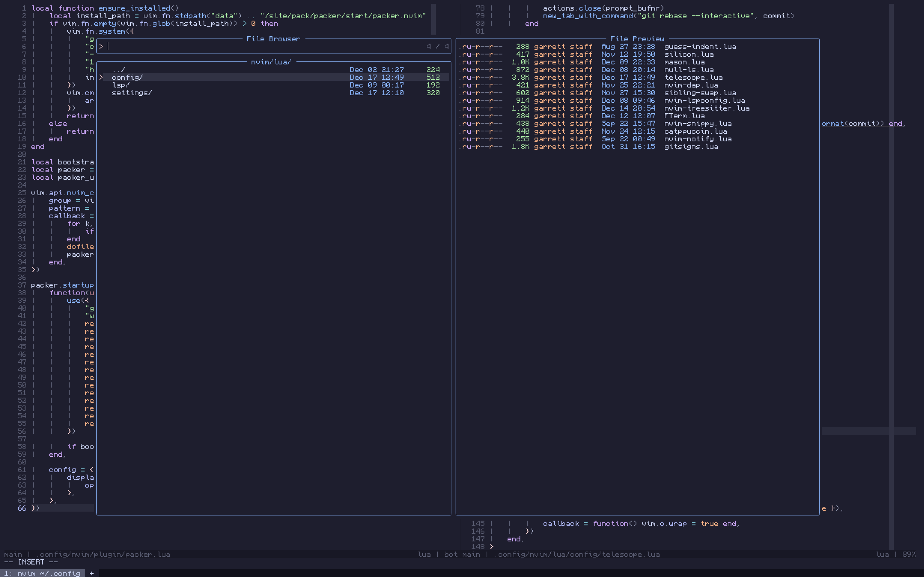The width and height of the screenshot is (924, 577).
Task: Click guess-indent.lua in the preview listing
Action: (700, 46)
